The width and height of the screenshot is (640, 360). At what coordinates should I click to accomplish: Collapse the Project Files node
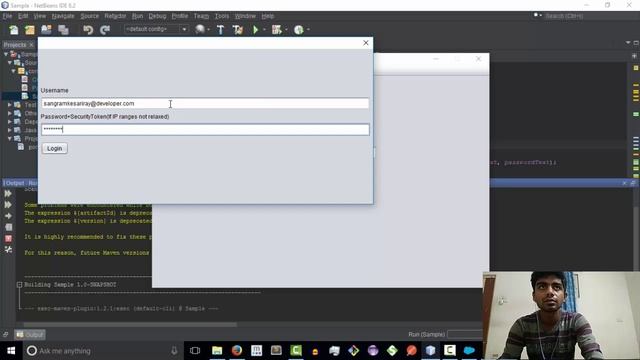click(x=10, y=138)
